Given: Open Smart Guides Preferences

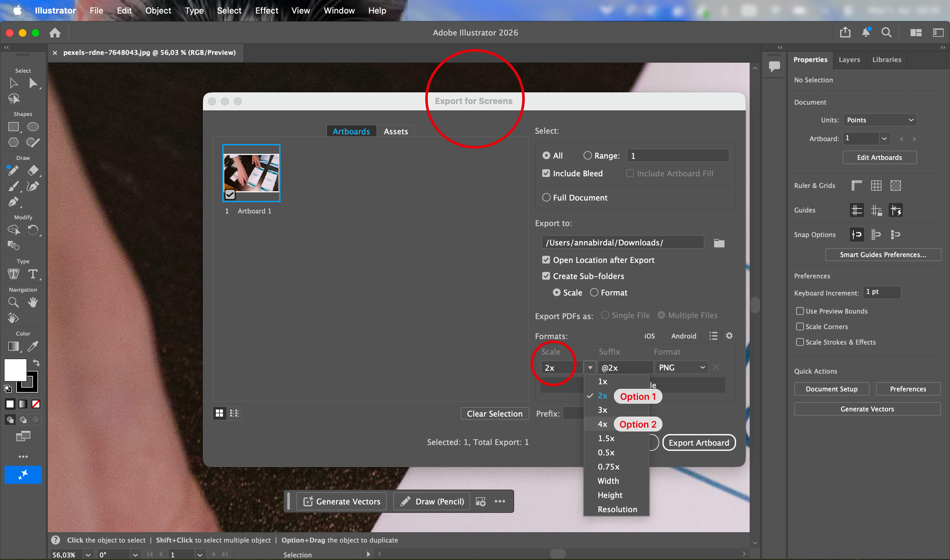Looking at the screenshot, I should (883, 255).
